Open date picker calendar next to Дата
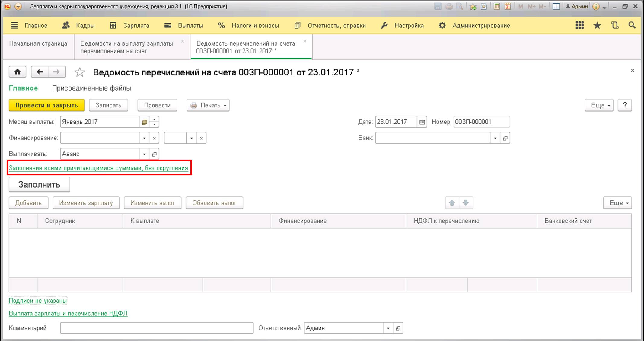 pos(422,122)
